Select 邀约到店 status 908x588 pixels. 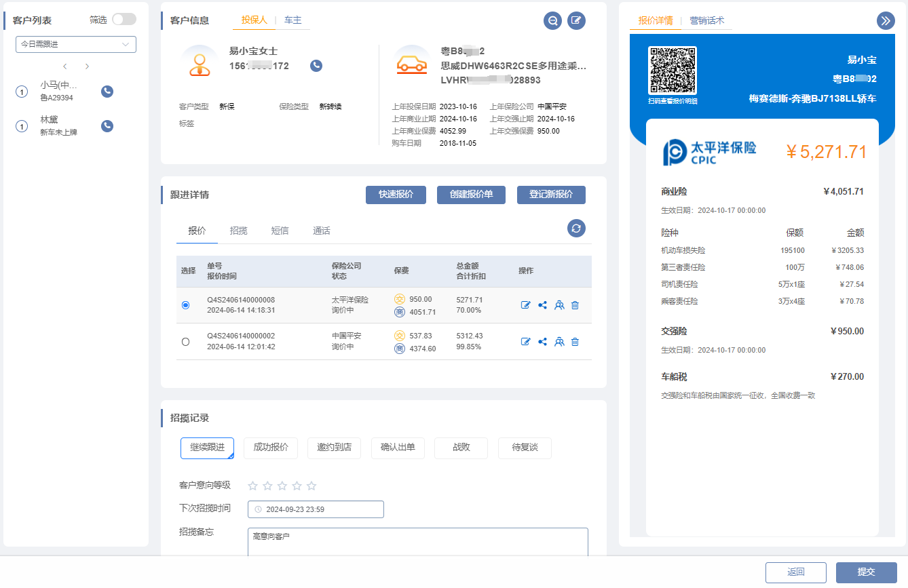tap(334, 448)
